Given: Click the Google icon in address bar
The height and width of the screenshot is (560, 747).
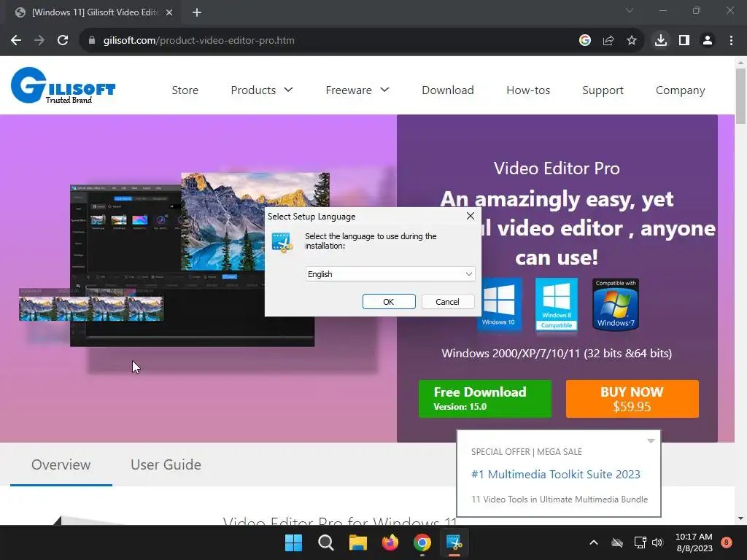Looking at the screenshot, I should [585, 41].
